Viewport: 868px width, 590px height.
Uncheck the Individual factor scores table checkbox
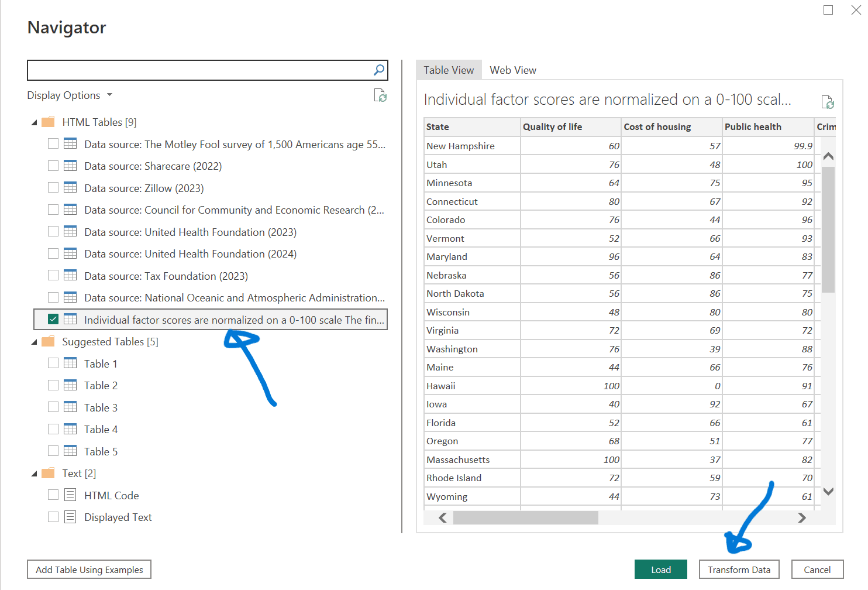53,320
